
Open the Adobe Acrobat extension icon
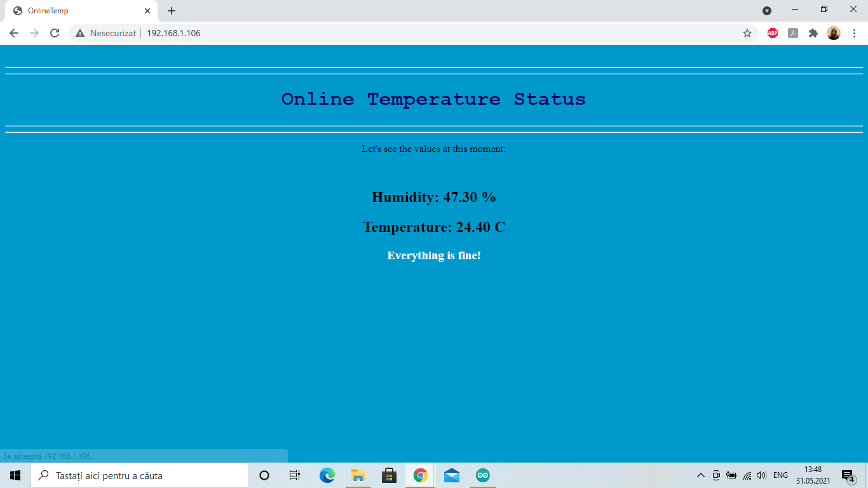(792, 33)
